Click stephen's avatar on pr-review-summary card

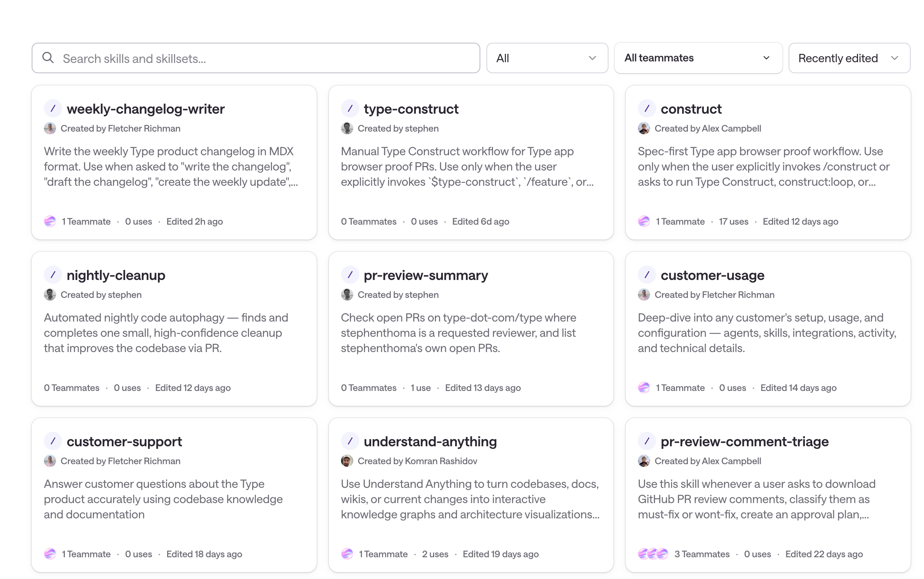(x=347, y=294)
